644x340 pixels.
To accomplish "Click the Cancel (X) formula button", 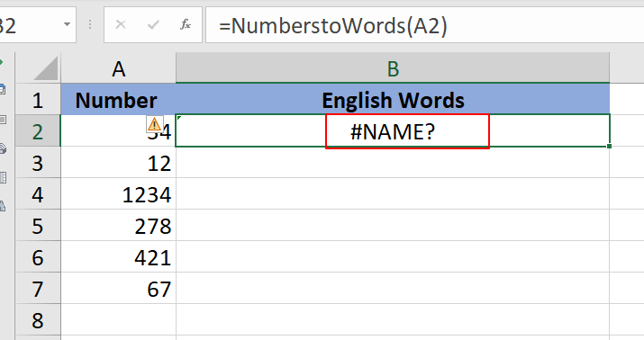I will click(x=121, y=25).
